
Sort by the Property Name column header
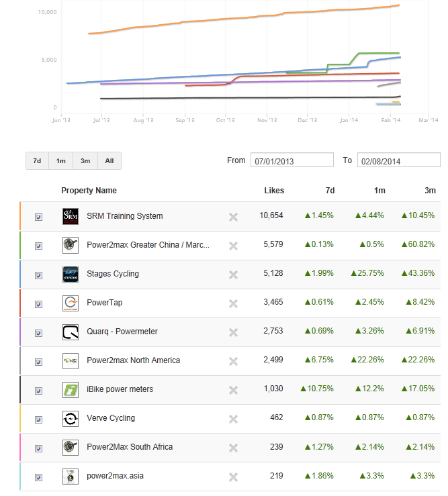pyautogui.click(x=89, y=191)
